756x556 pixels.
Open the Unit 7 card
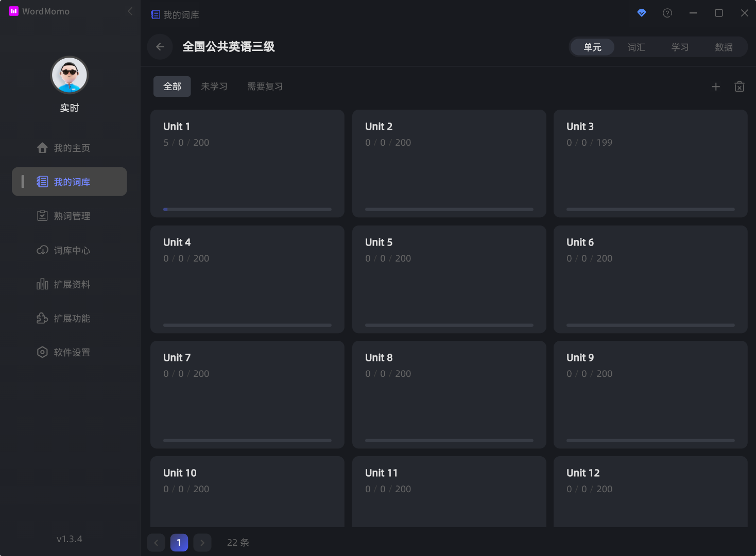point(247,394)
